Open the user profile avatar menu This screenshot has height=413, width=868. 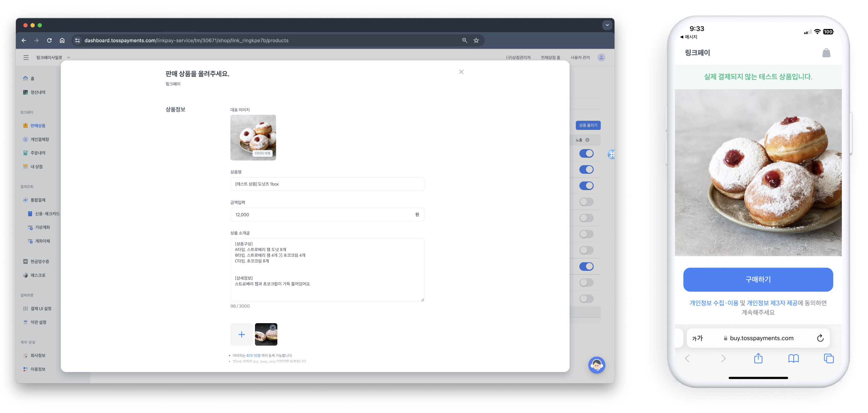point(601,58)
